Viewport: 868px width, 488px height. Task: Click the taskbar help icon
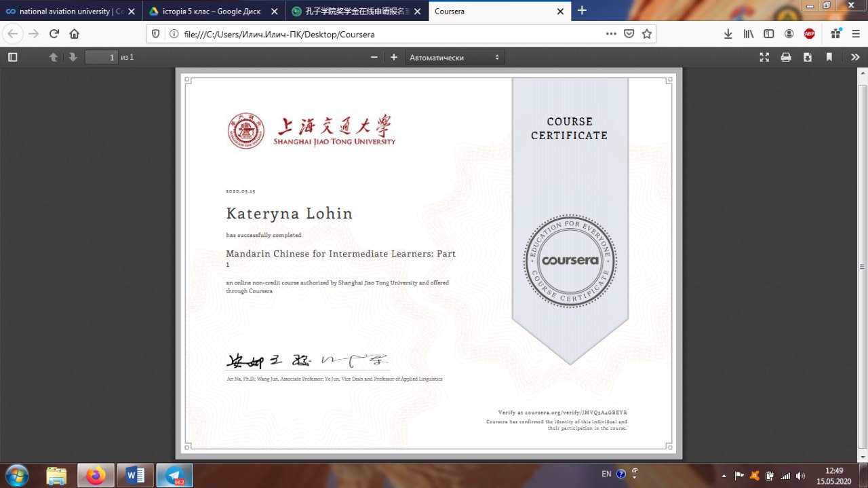(x=621, y=474)
